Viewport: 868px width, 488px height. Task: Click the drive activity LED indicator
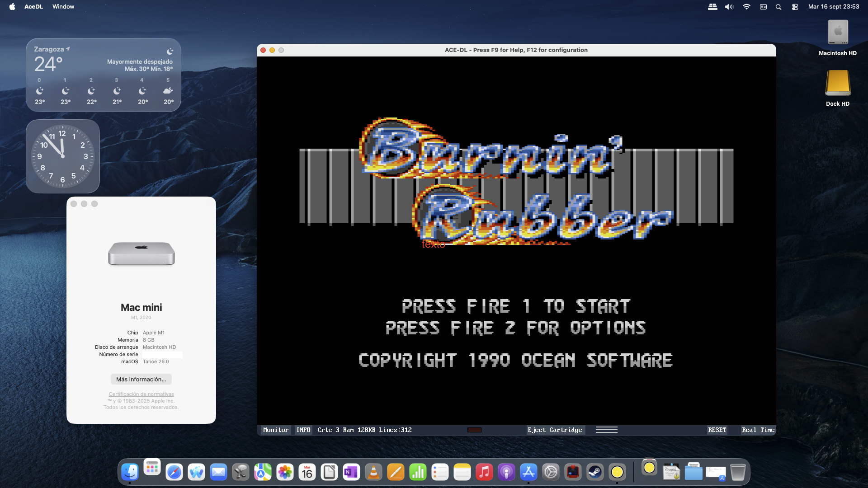[474, 430]
